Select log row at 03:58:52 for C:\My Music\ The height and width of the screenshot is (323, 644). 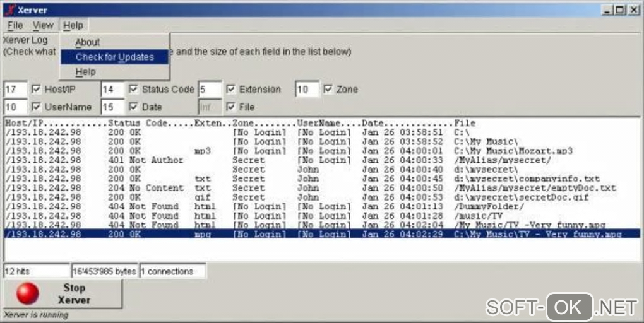[x=322, y=141]
